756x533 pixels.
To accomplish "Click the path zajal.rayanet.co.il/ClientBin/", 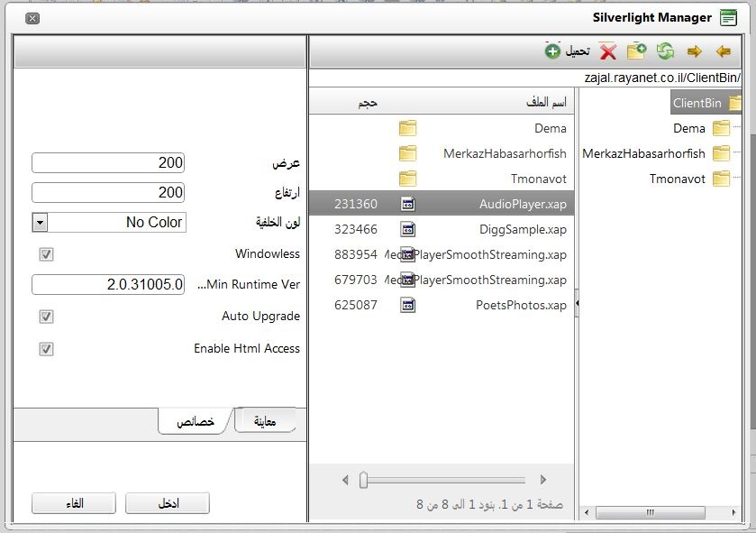I will pyautogui.click(x=663, y=78).
